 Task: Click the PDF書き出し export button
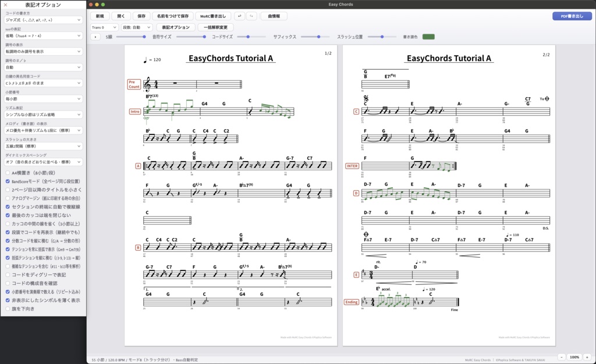[572, 16]
